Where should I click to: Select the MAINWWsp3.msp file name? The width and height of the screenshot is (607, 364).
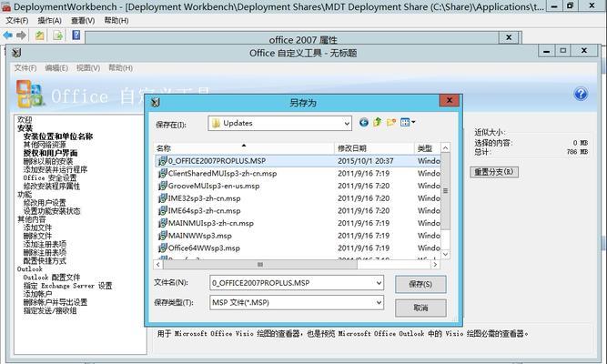tap(199, 236)
